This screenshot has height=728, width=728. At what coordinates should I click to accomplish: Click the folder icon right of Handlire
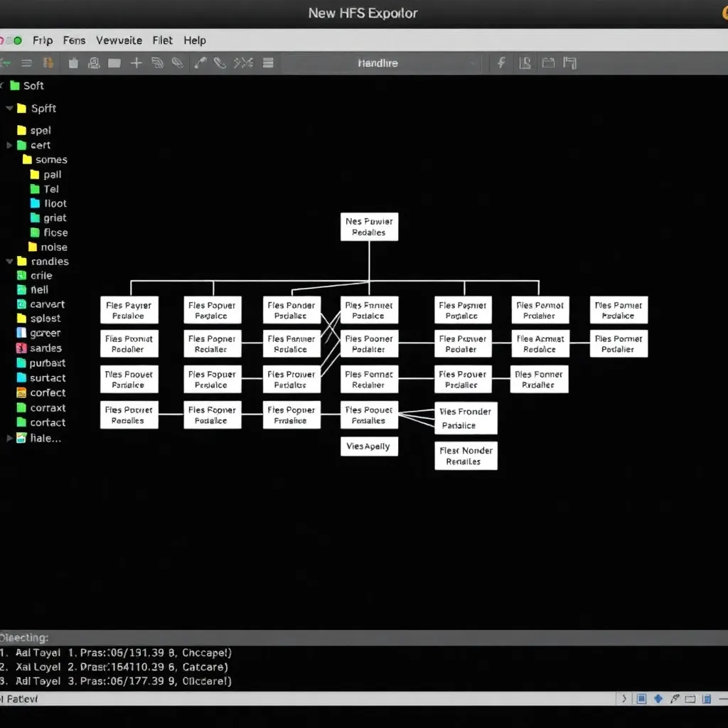pos(548,63)
